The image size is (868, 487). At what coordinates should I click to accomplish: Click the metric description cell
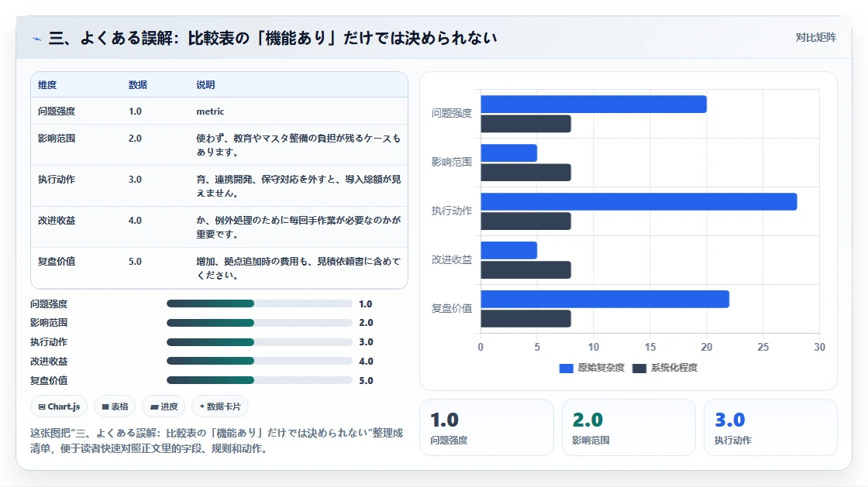pos(210,111)
